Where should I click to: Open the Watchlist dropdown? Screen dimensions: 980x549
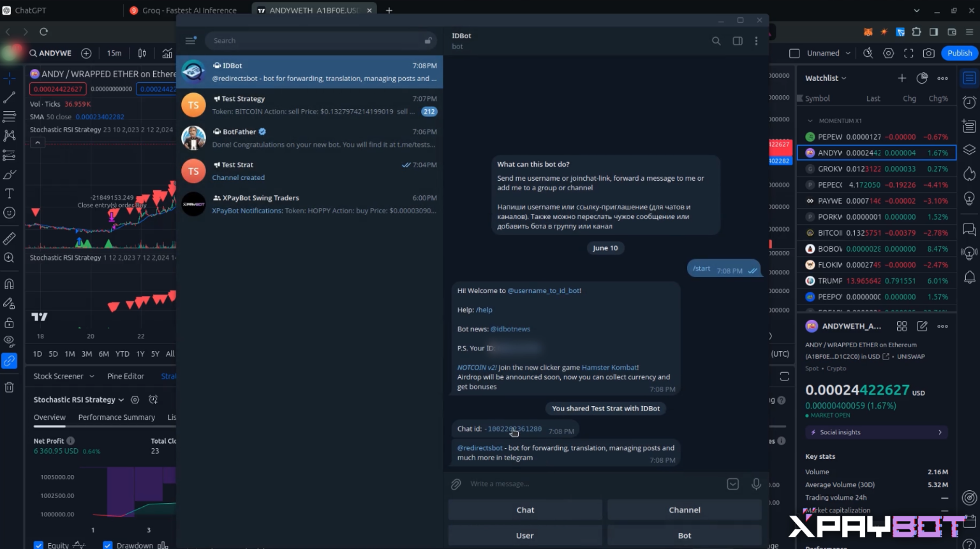tap(826, 78)
